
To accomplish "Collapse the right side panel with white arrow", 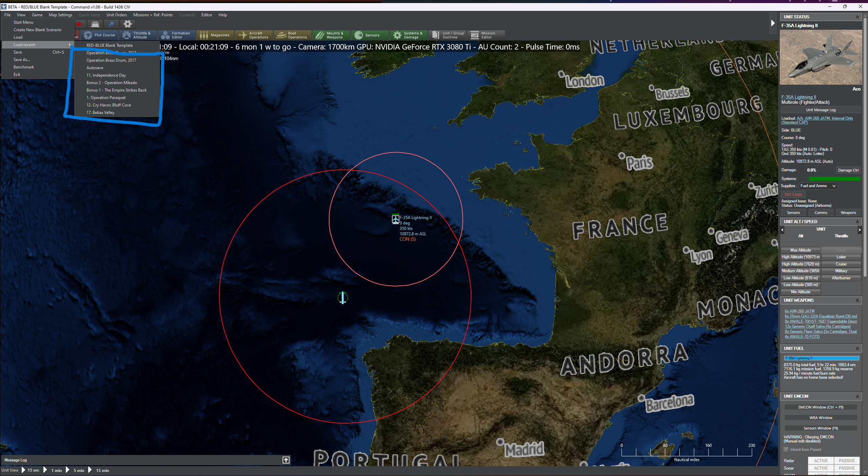I will pyautogui.click(x=773, y=23).
